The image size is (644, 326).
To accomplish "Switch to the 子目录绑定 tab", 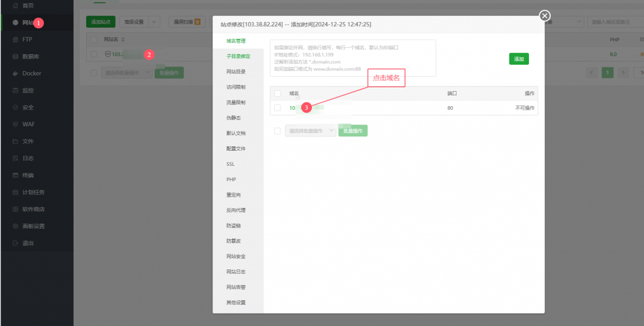I will click(238, 56).
